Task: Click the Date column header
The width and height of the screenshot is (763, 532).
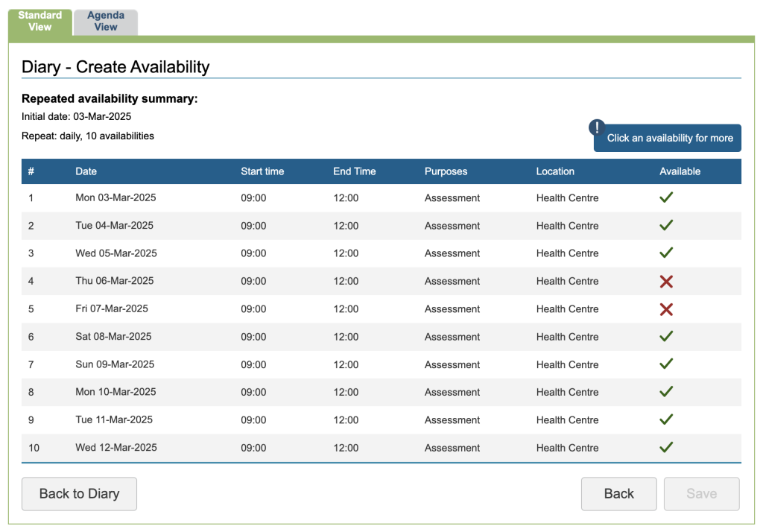Action: [x=86, y=171]
